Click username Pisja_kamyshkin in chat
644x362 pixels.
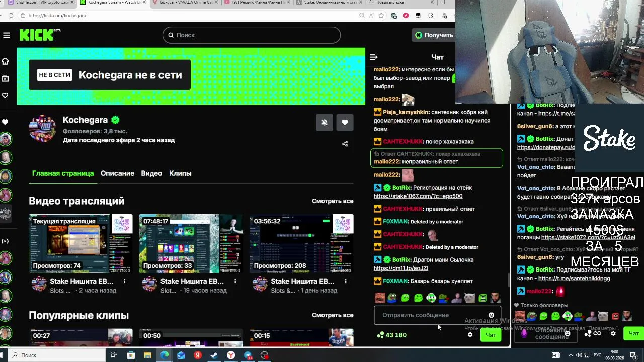tap(406, 112)
